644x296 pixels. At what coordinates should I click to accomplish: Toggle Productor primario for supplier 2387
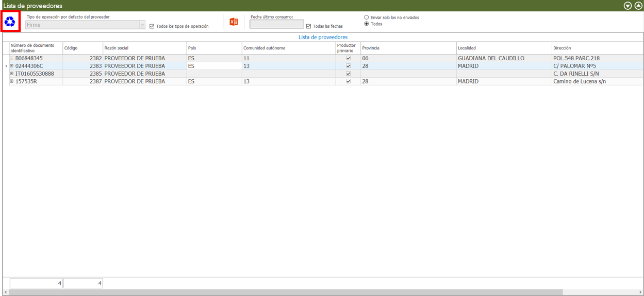coord(348,81)
